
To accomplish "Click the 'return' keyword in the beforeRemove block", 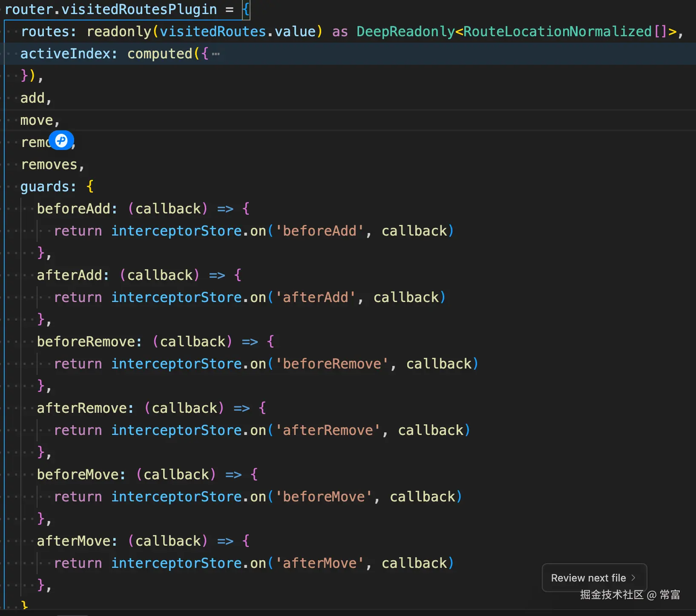I will click(78, 364).
